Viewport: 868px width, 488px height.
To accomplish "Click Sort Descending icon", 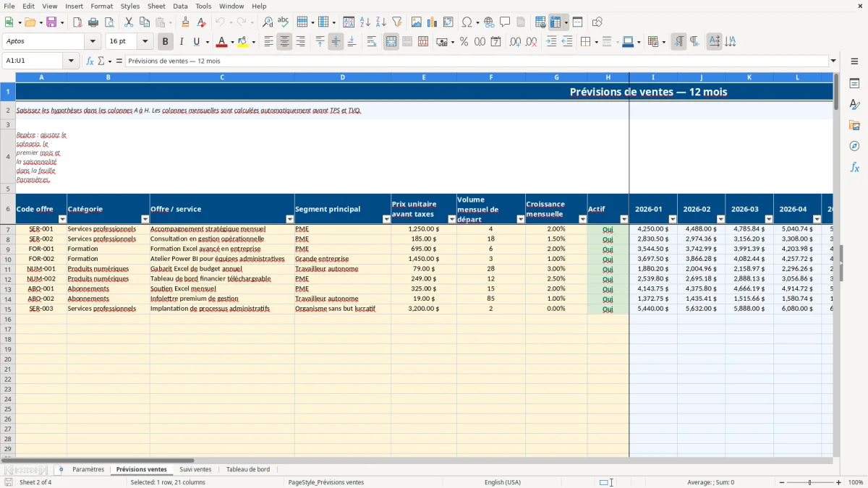I will coord(381,22).
